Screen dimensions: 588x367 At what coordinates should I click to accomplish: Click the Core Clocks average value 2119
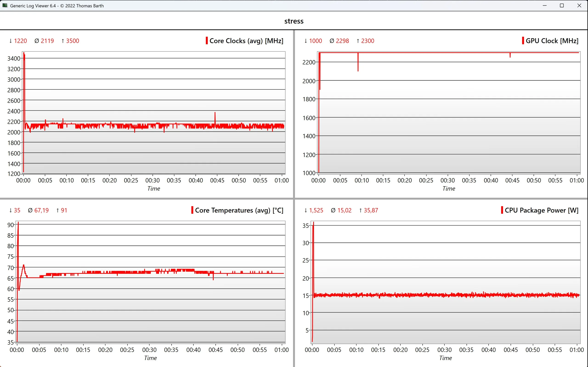point(47,41)
